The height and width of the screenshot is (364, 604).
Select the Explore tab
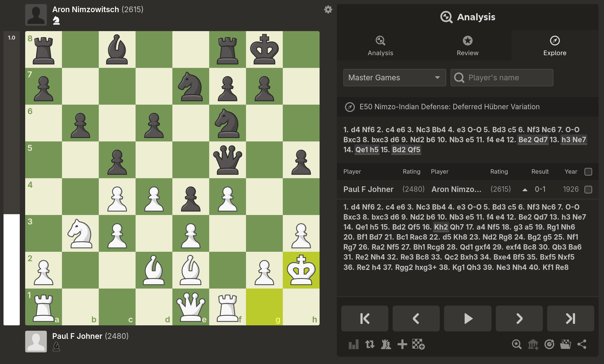coord(555,45)
